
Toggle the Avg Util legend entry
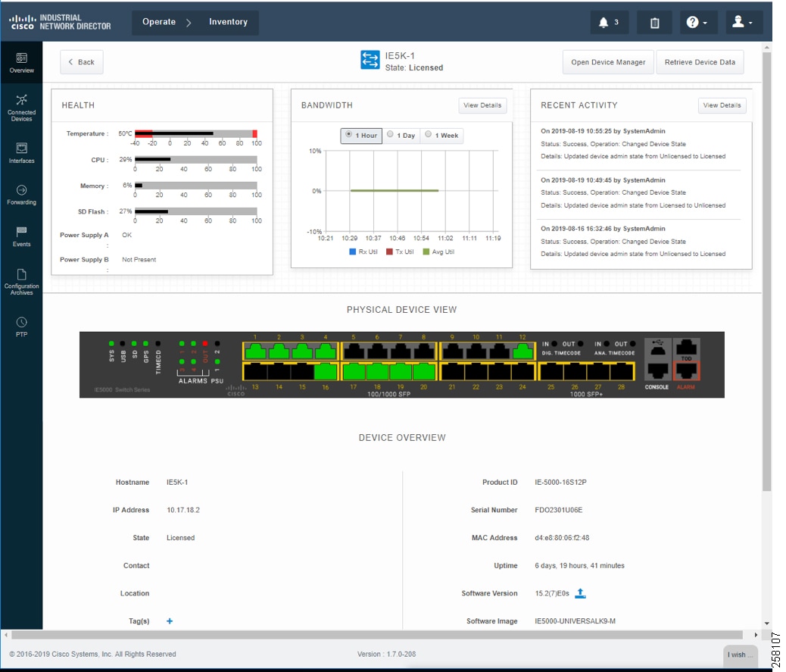pyautogui.click(x=438, y=252)
